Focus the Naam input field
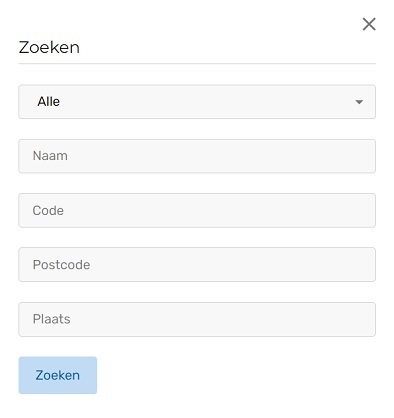 [197, 156]
